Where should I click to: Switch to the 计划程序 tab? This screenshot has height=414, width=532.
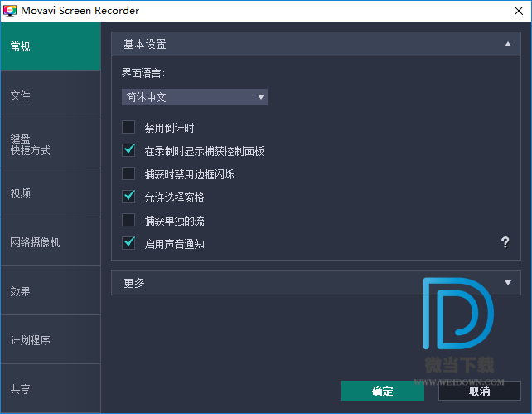51,339
